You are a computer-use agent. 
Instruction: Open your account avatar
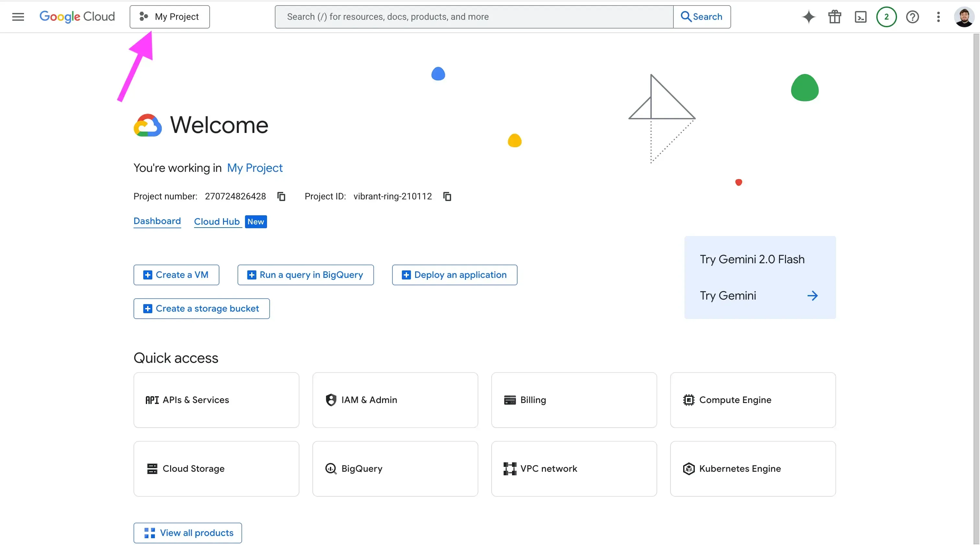pos(964,17)
